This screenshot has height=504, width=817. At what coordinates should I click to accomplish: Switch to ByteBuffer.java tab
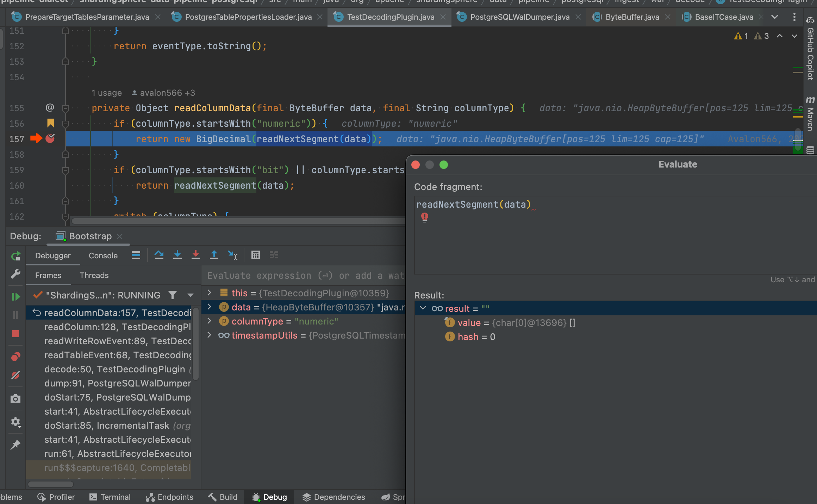632,17
